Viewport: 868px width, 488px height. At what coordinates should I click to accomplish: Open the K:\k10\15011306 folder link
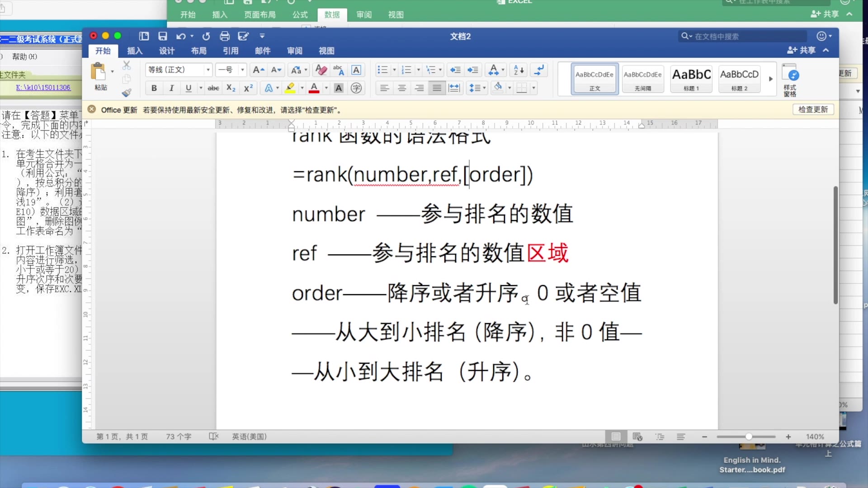pyautogui.click(x=43, y=87)
